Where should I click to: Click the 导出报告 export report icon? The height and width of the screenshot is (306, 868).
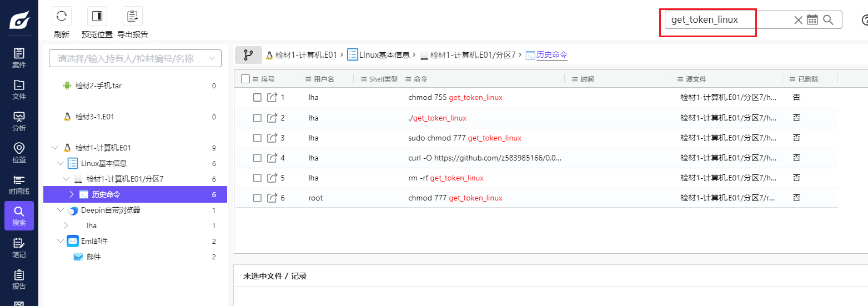click(x=133, y=16)
